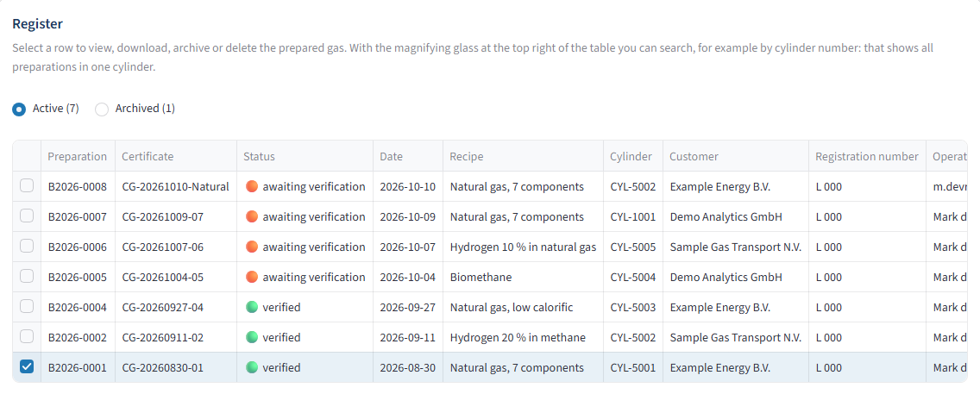
Task: Tick the checkbox for preparation B2026-0007
Action: click(27, 216)
